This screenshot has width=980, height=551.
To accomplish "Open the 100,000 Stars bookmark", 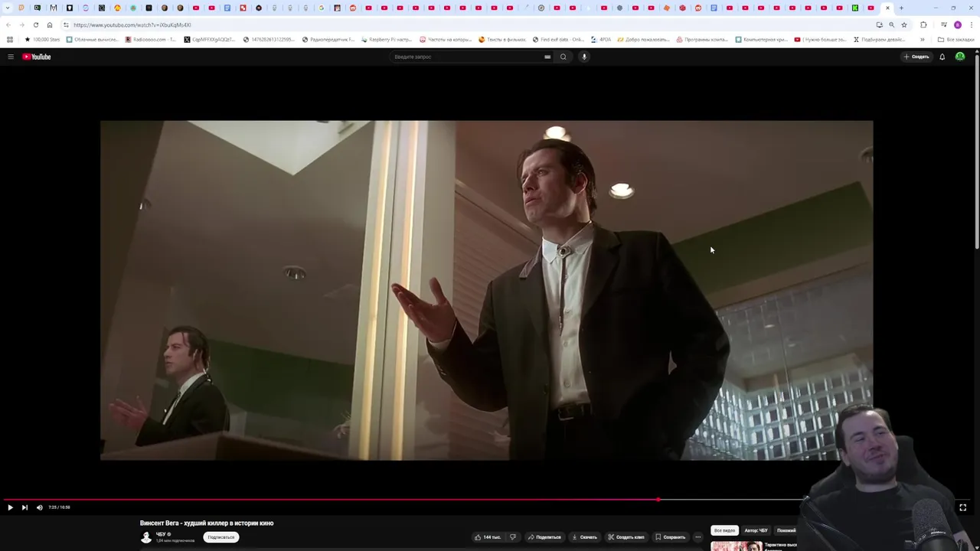I will pos(42,40).
